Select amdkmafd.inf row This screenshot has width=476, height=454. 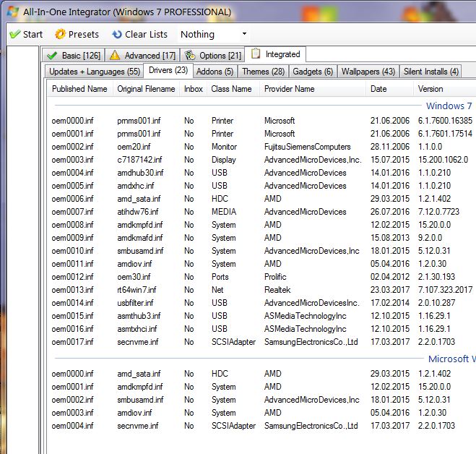(x=261, y=238)
